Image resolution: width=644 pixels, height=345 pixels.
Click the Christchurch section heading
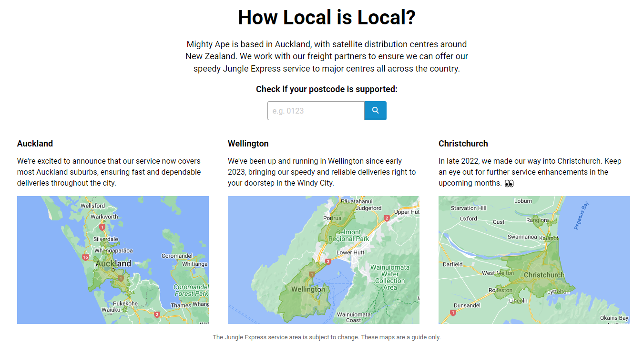(x=463, y=144)
